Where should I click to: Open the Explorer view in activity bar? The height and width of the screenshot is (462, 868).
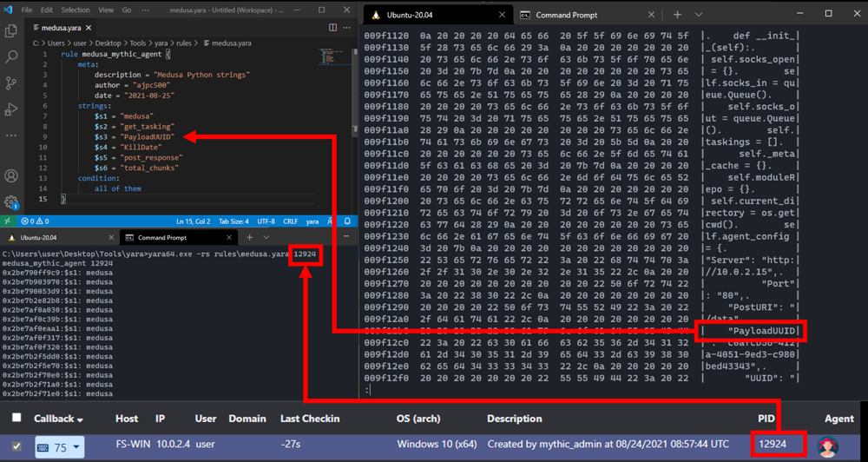click(x=10, y=31)
